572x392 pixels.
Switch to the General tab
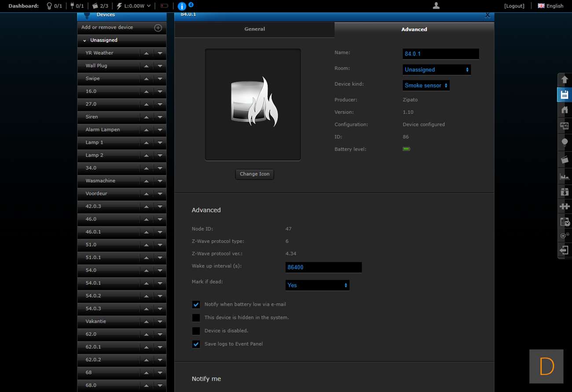click(x=254, y=29)
